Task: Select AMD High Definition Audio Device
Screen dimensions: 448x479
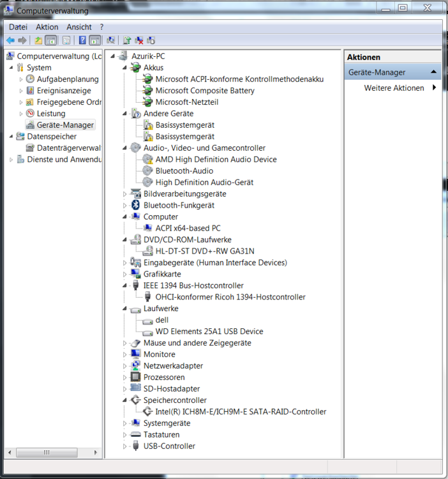Action: click(x=216, y=160)
